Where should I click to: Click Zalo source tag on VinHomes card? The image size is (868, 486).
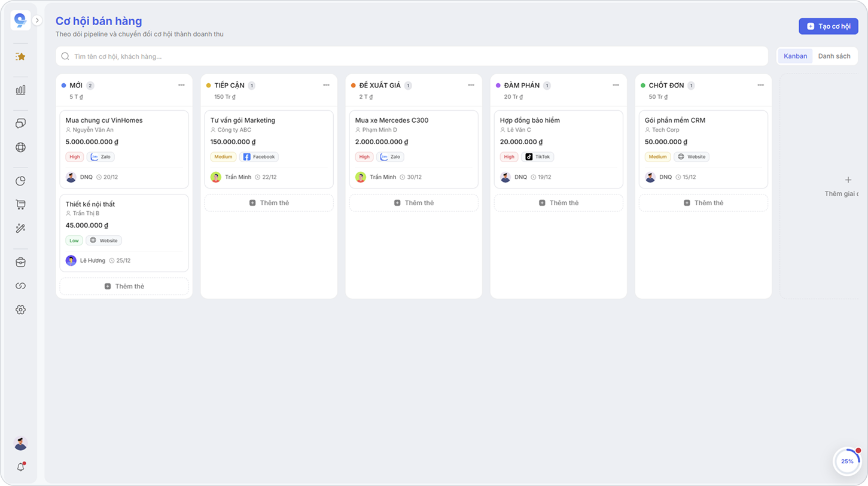click(x=100, y=157)
